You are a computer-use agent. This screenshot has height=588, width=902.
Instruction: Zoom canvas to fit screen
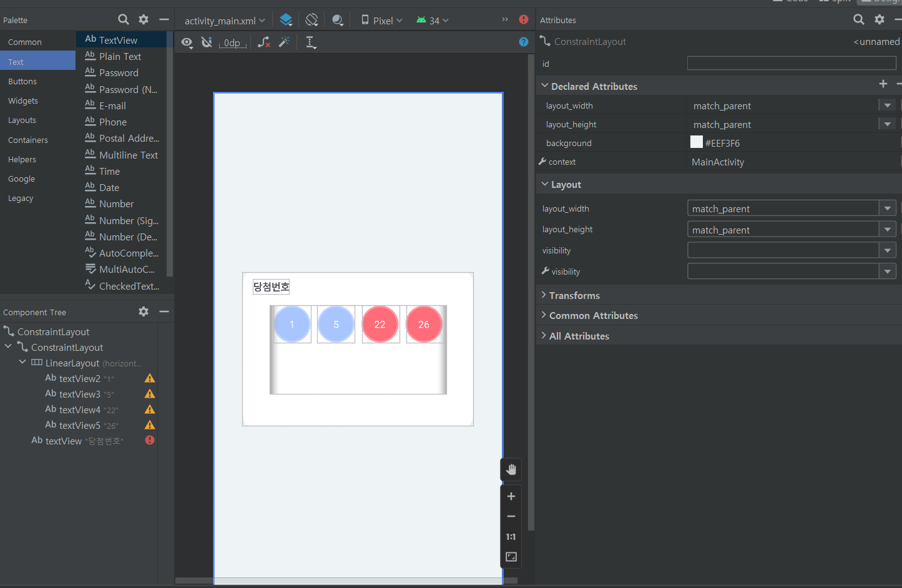511,557
